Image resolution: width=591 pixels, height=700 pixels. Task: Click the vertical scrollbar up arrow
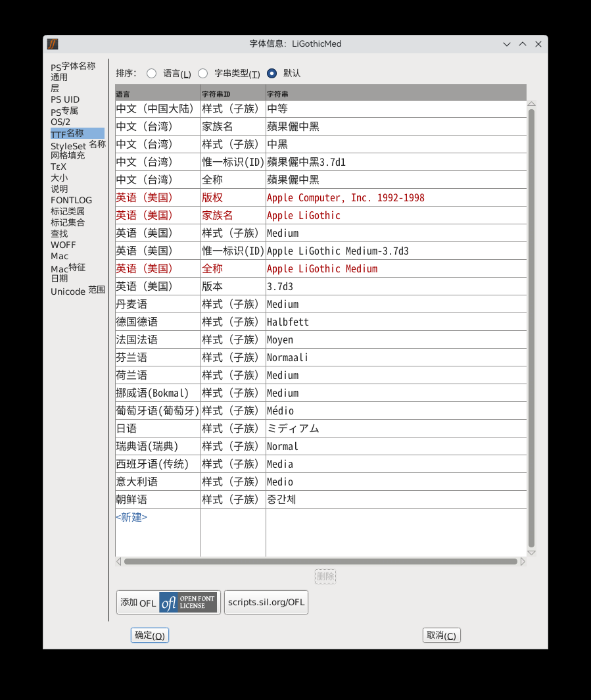tap(531, 104)
